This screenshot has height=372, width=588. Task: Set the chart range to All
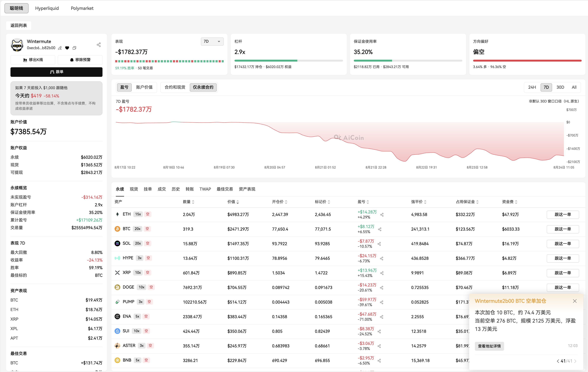(x=574, y=87)
